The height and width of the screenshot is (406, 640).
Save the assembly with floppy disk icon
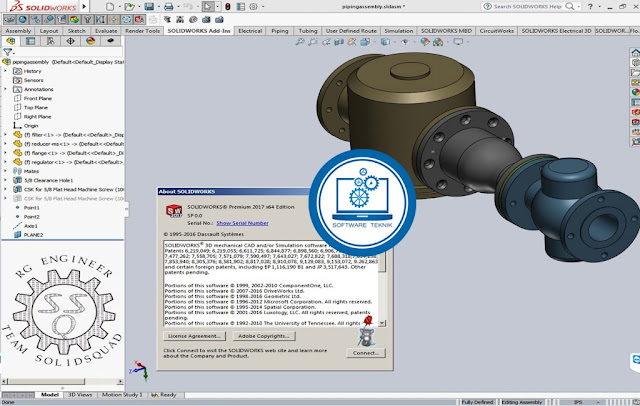[149, 7]
